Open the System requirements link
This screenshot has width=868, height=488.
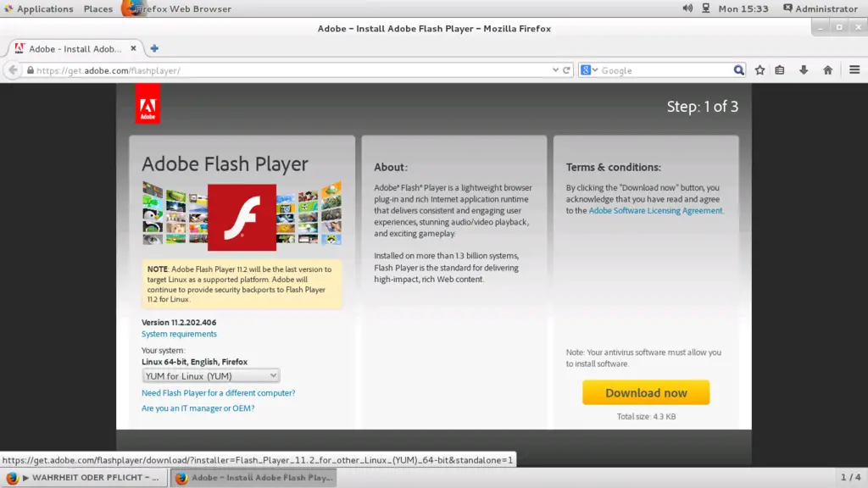179,334
